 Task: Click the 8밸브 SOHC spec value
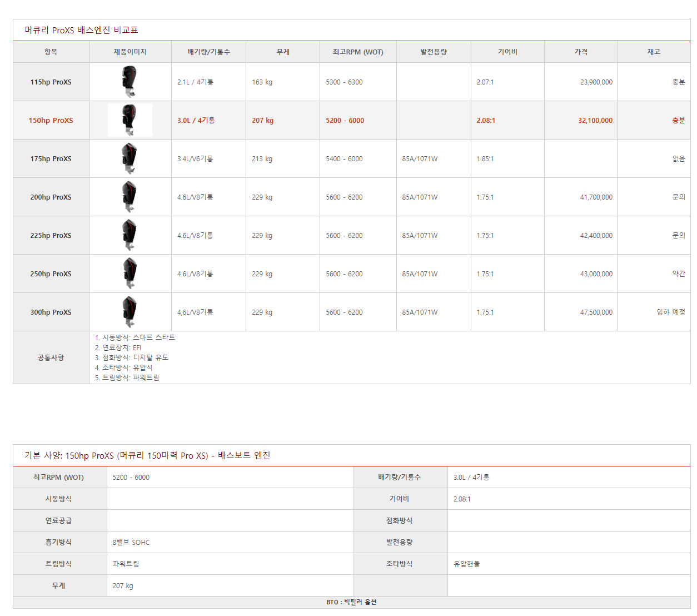131,542
